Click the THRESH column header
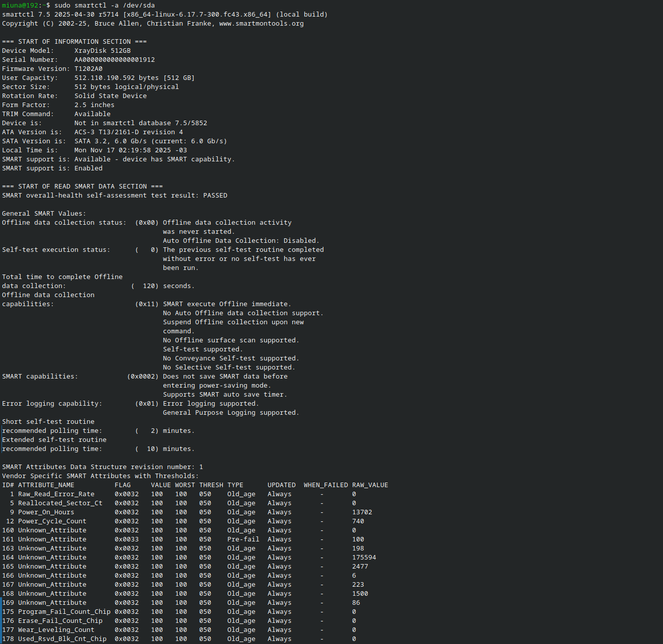663x644 pixels. (211, 485)
